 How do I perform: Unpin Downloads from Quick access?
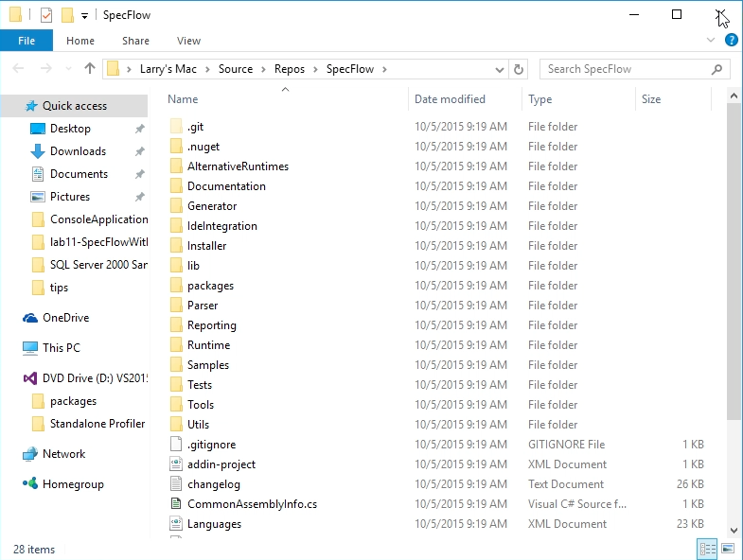pyautogui.click(x=140, y=151)
